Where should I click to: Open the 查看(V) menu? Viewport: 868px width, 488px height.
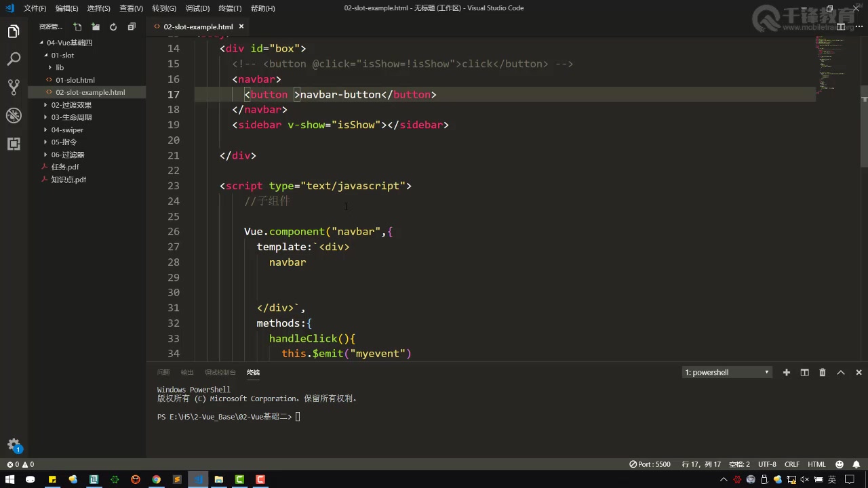(x=131, y=8)
